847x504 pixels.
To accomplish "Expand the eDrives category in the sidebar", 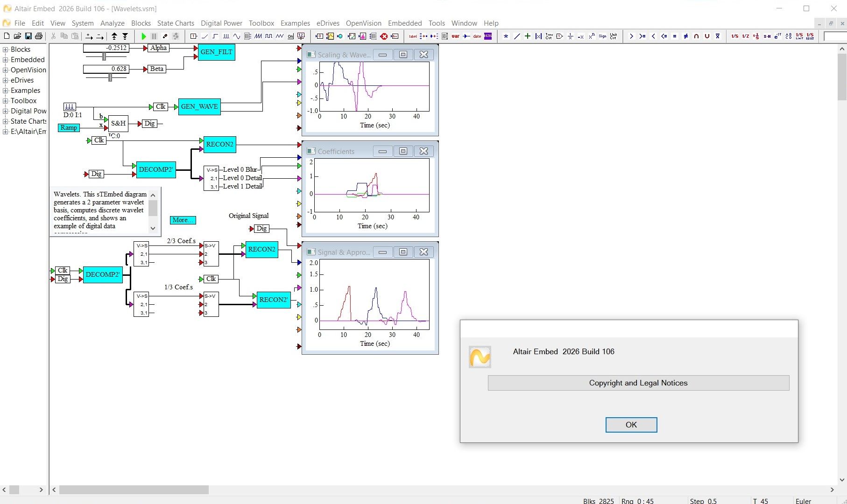I will tap(5, 80).
